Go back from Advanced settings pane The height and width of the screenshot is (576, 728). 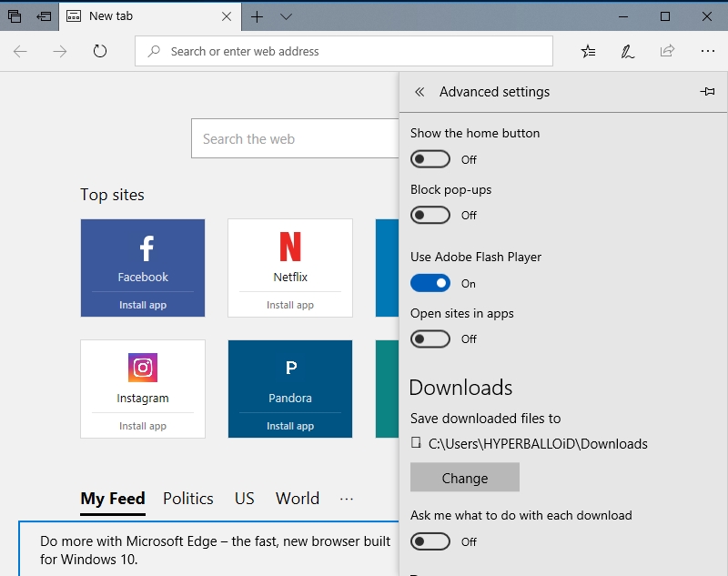point(420,92)
